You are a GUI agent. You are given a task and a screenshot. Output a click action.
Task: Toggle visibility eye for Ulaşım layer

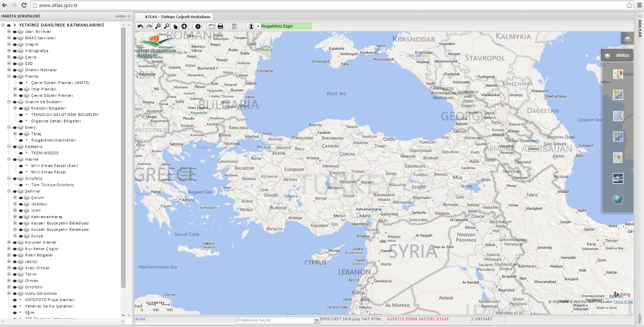[15, 45]
